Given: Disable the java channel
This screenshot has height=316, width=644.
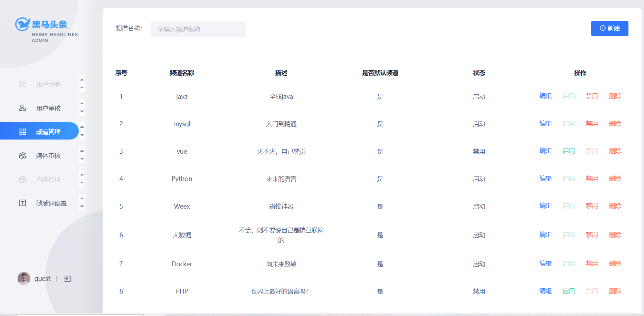Looking at the screenshot, I should tap(591, 96).
